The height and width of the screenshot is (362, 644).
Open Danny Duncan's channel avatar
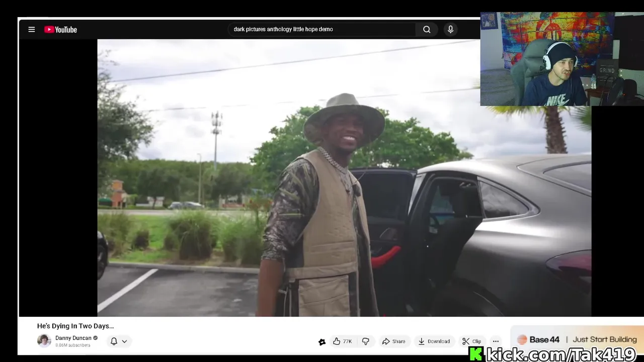[44, 341]
